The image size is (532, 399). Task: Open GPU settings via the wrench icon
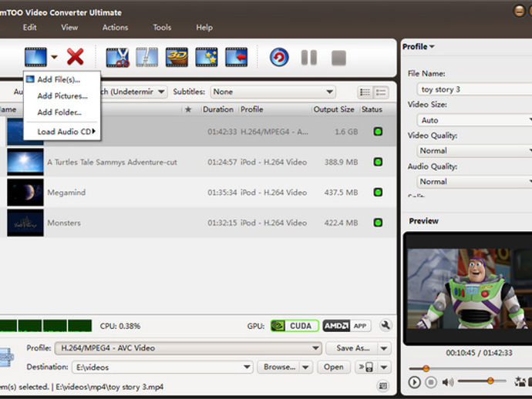click(x=386, y=325)
